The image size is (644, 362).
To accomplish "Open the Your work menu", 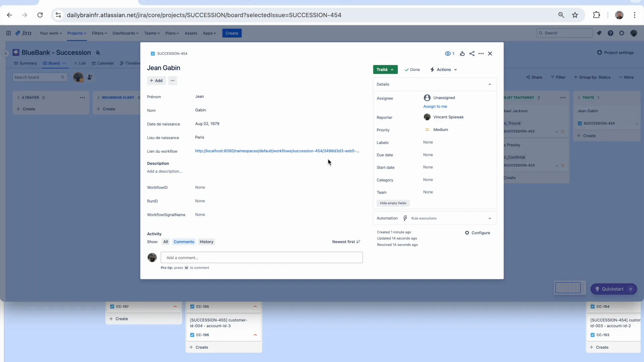I will tap(51, 33).
